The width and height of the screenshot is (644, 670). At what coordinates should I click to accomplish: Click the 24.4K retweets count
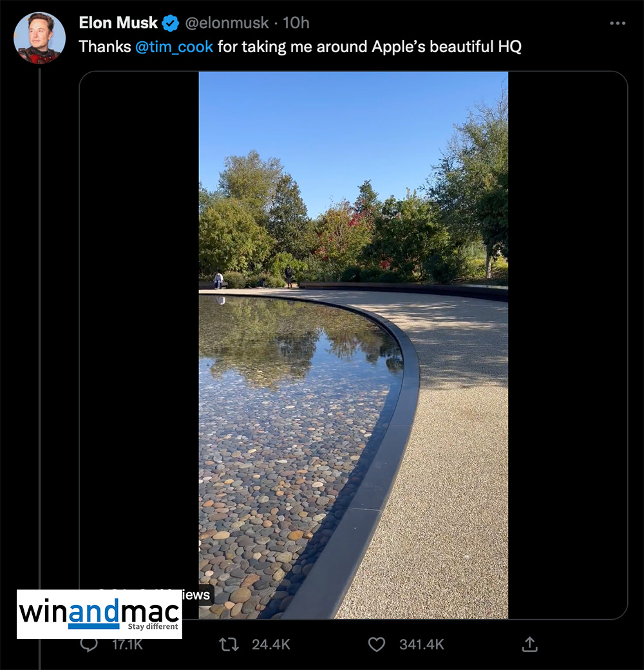[271, 644]
